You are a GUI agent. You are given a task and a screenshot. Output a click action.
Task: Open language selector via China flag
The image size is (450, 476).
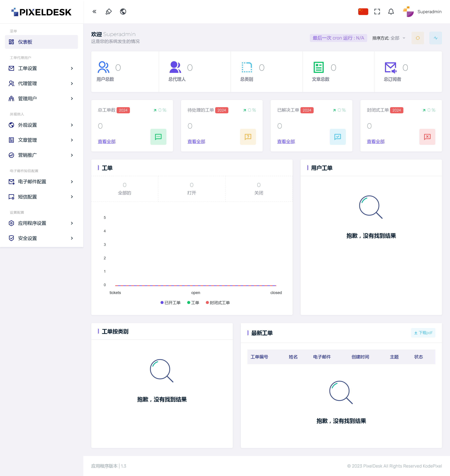(363, 11)
